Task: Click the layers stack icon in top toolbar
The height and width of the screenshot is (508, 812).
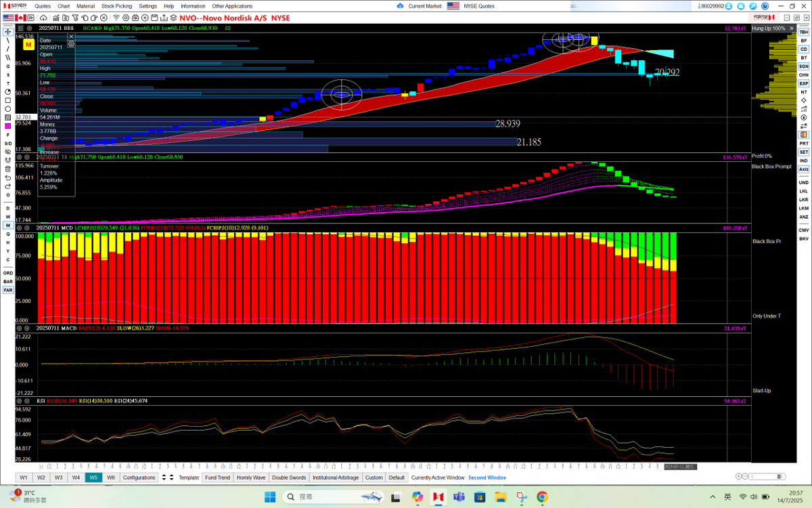Action: click(173, 18)
